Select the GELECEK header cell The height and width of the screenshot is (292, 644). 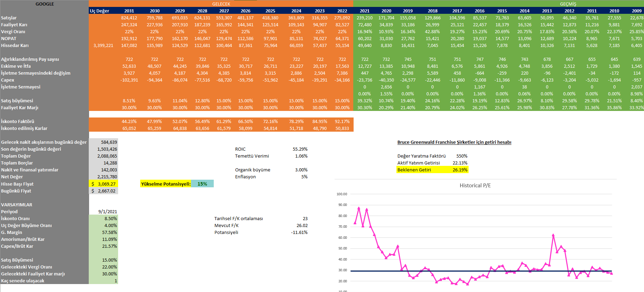coord(221,4)
